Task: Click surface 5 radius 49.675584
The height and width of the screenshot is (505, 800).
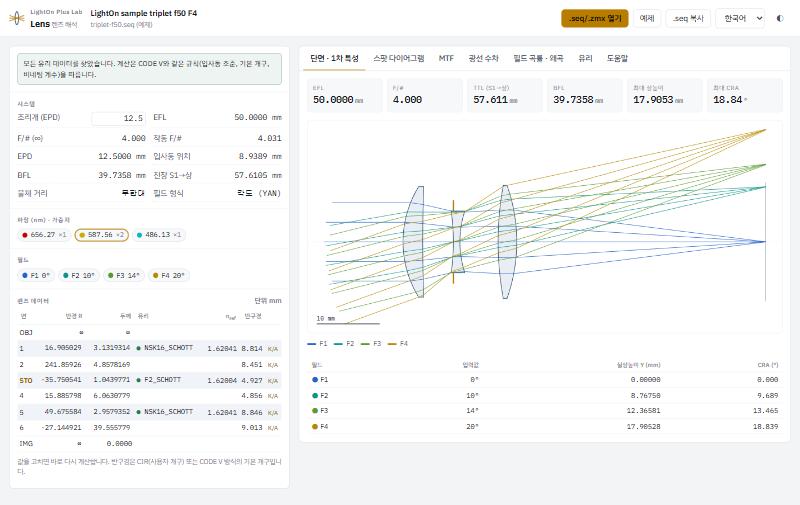Action: click(63, 412)
